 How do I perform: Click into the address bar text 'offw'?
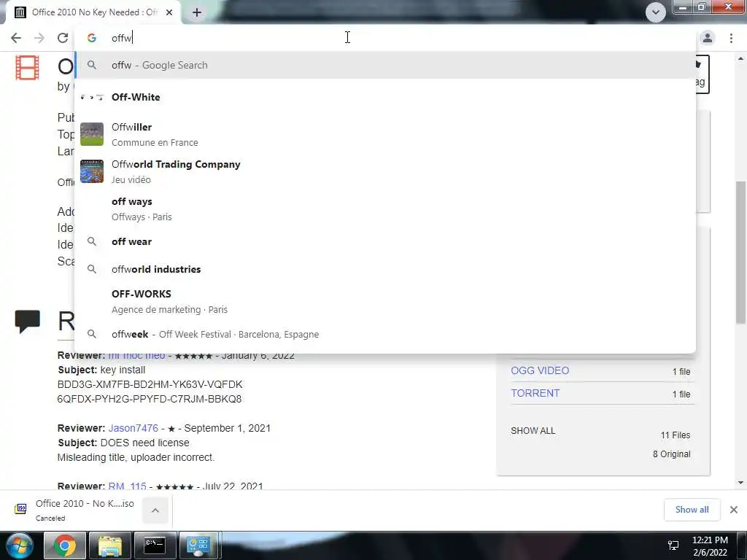122,38
